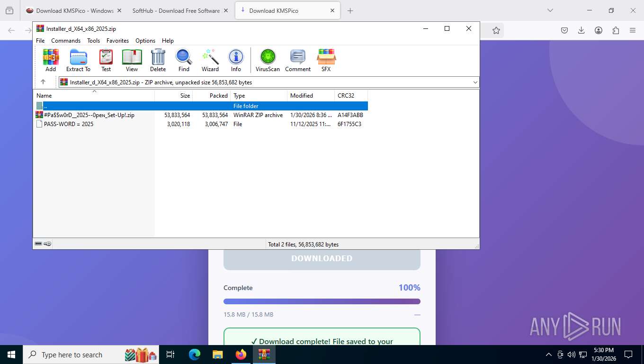This screenshot has width=644, height=364.
Task: Open the Commands menu
Action: [x=66, y=41]
